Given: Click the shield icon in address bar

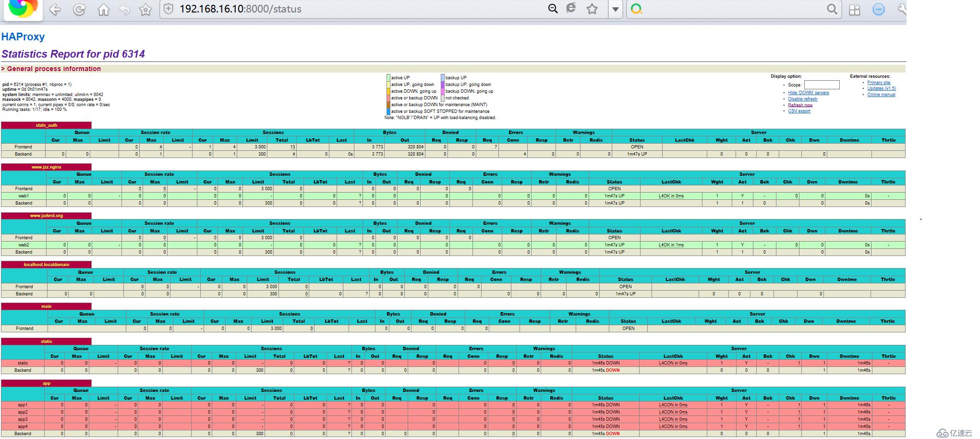Looking at the screenshot, I should tap(169, 9).
